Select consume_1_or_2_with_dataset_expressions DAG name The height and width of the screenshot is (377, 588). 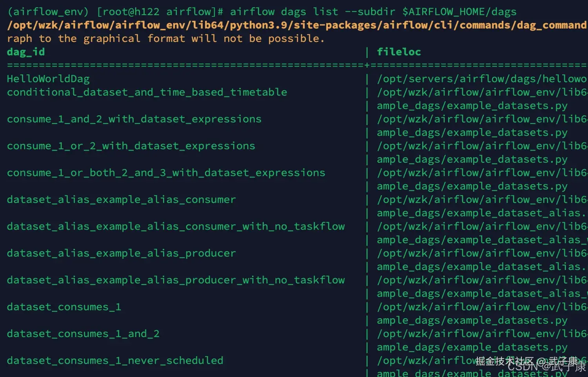pos(131,146)
